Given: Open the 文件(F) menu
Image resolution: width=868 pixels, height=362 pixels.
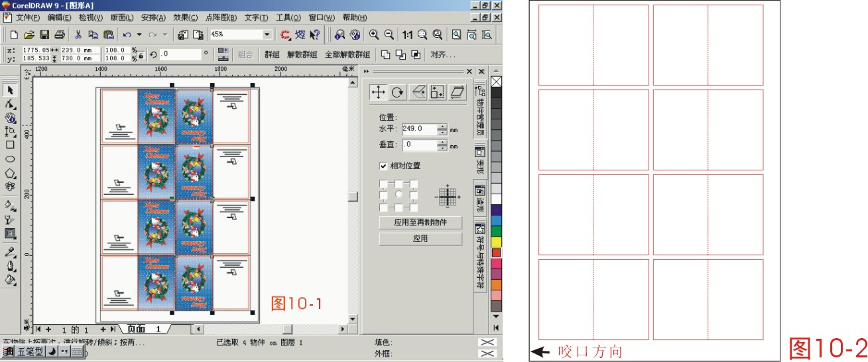Looking at the screenshot, I should coord(28,17).
